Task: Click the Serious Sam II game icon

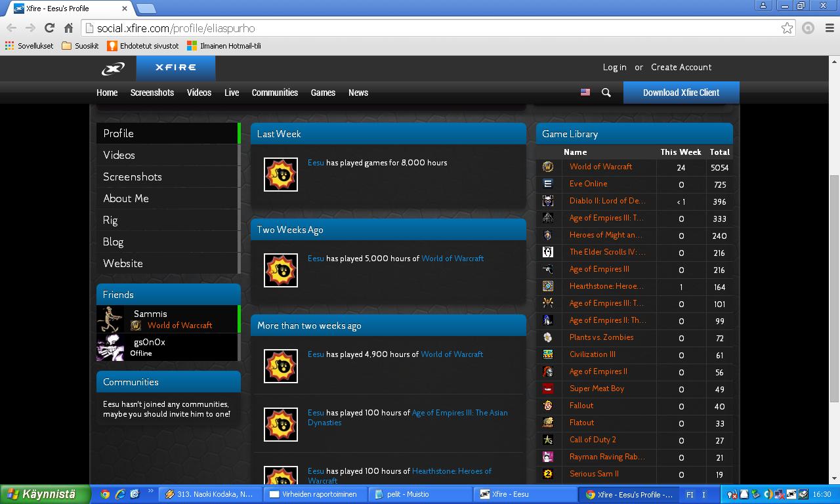Action: pyautogui.click(x=548, y=474)
